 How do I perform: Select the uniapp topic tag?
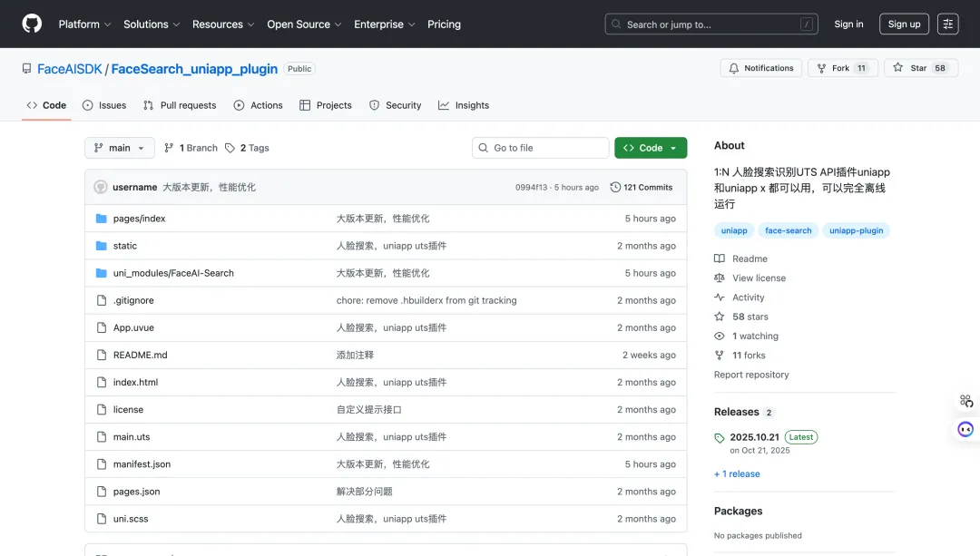click(734, 230)
